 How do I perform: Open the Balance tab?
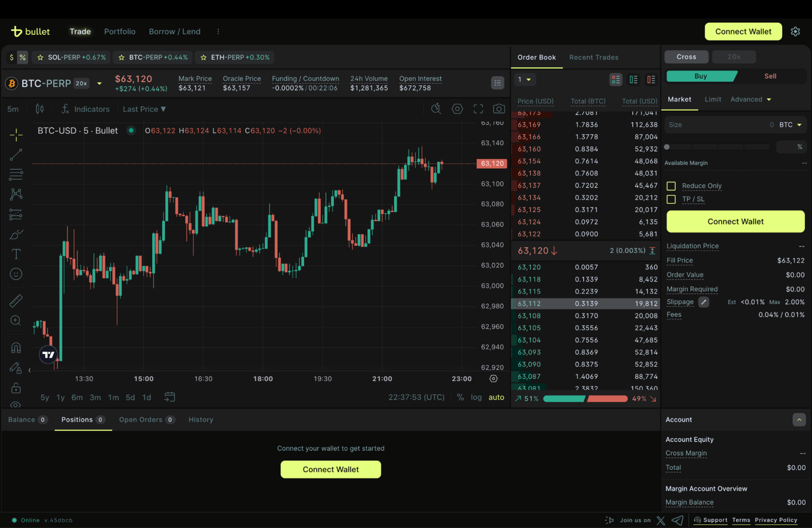[27, 419]
